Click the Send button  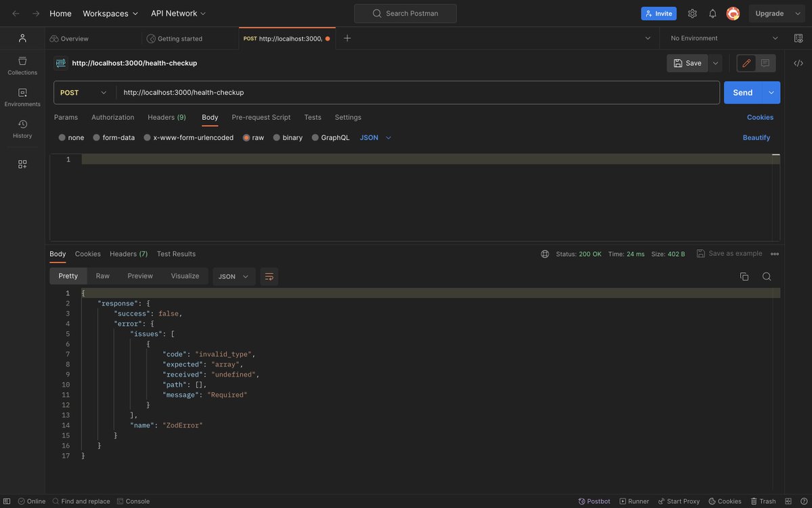click(743, 92)
